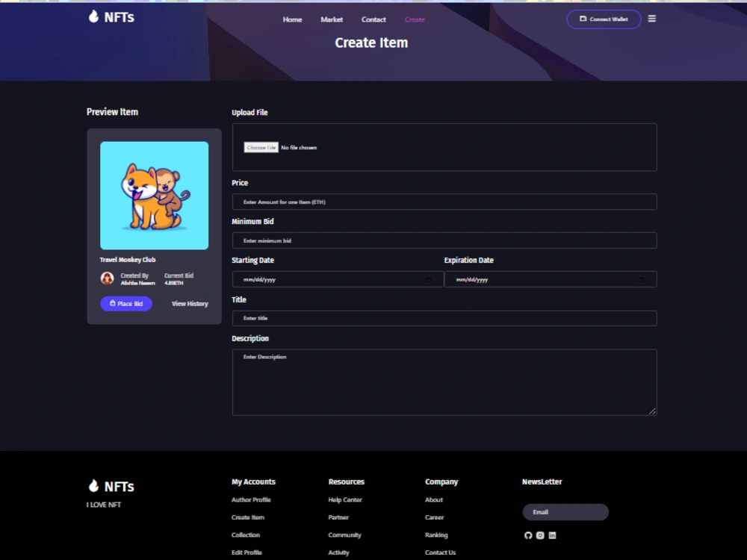Open Collection footer link
747x560 pixels.
[246, 535]
